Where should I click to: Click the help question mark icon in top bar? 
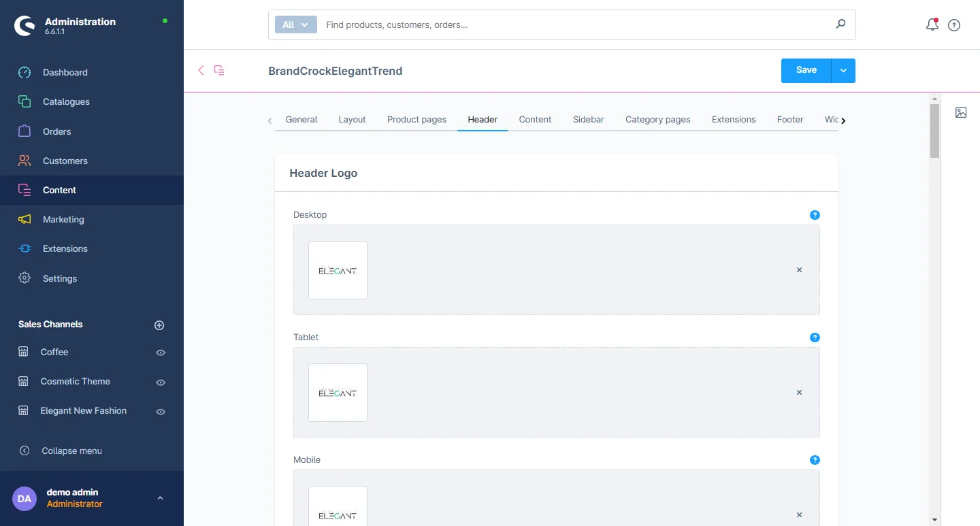[x=954, y=25]
